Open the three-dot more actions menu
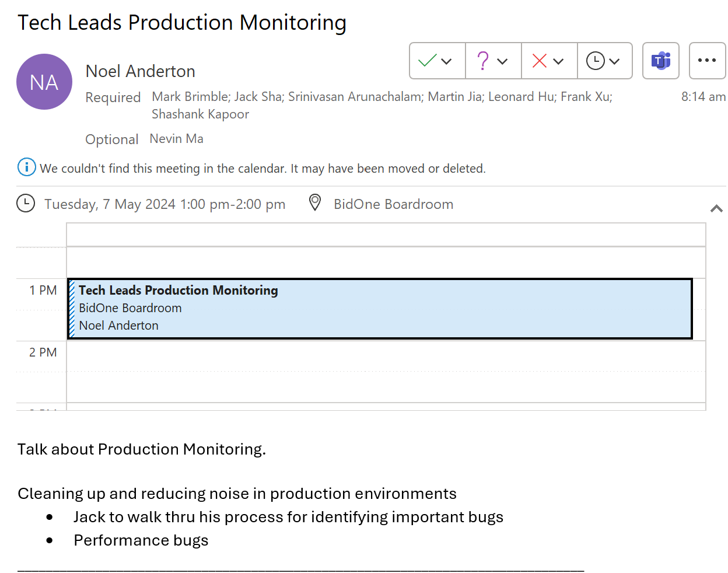Image resolution: width=728 pixels, height=573 pixels. click(x=707, y=61)
